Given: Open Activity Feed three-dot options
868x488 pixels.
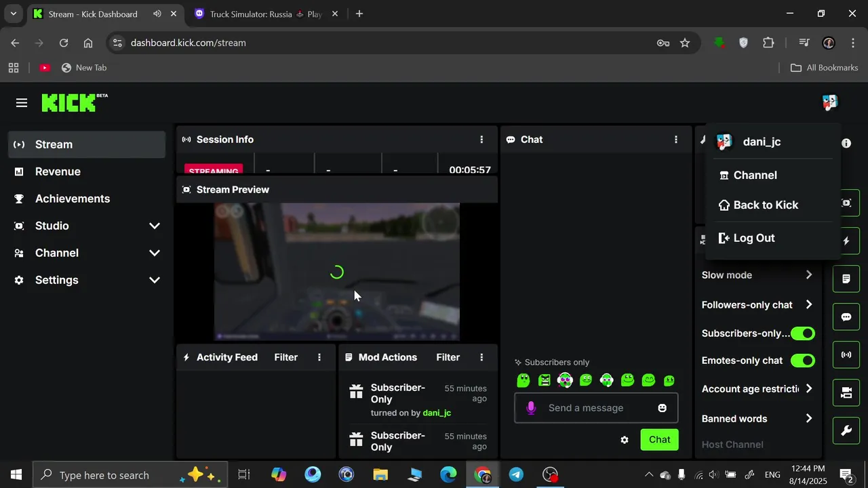Looking at the screenshot, I should click(319, 357).
